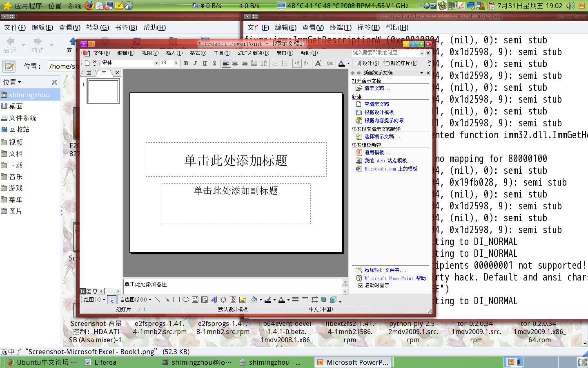
Task: Expand the 自选图形(U) AutoShapes dropdown
Action: (x=150, y=300)
